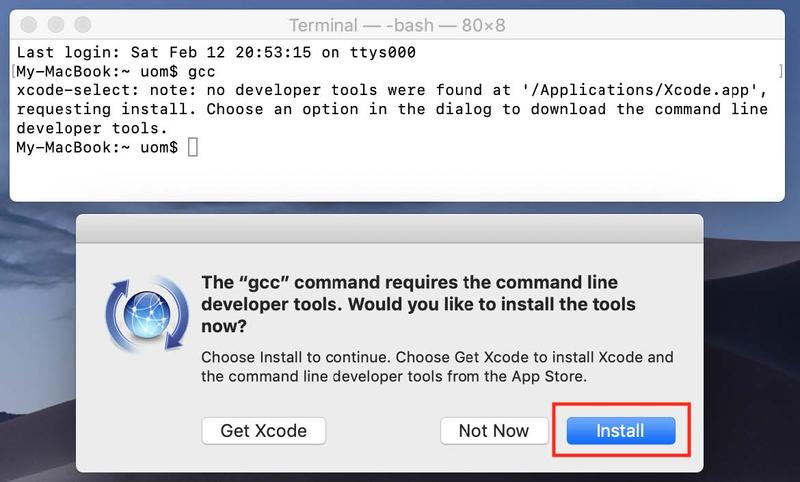
Task: Choose the Get Xcode button
Action: coord(263,431)
